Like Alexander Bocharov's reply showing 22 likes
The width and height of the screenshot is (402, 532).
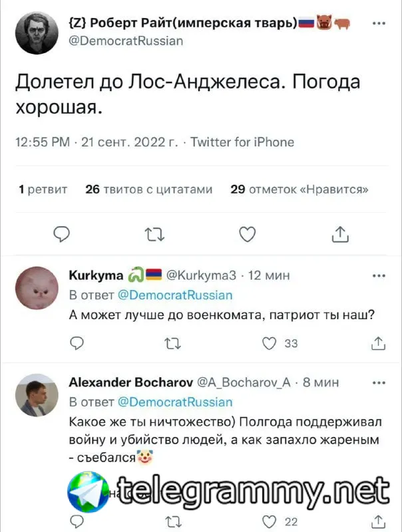[270, 521]
